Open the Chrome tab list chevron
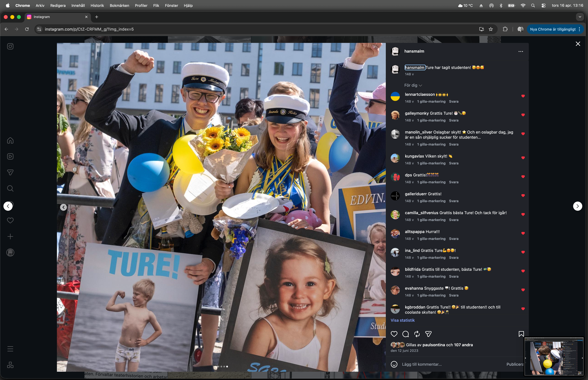The image size is (588, 380). [580, 17]
